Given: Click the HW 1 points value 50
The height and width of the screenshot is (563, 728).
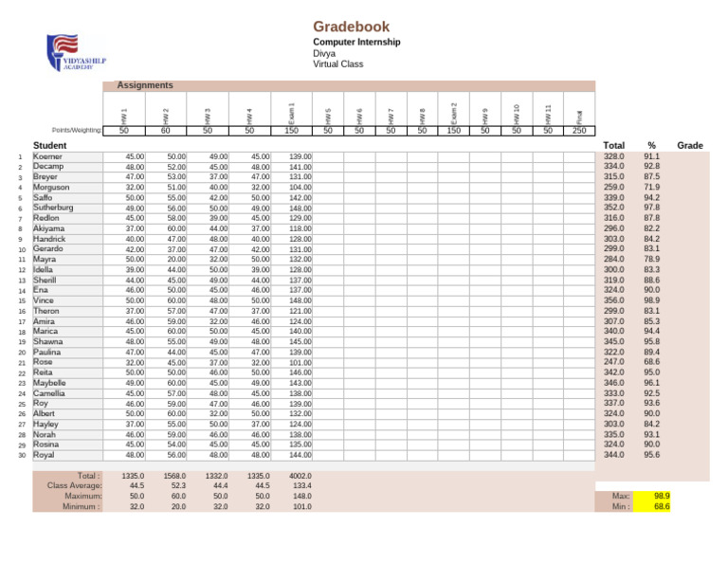Looking at the screenshot, I should coord(124,131).
